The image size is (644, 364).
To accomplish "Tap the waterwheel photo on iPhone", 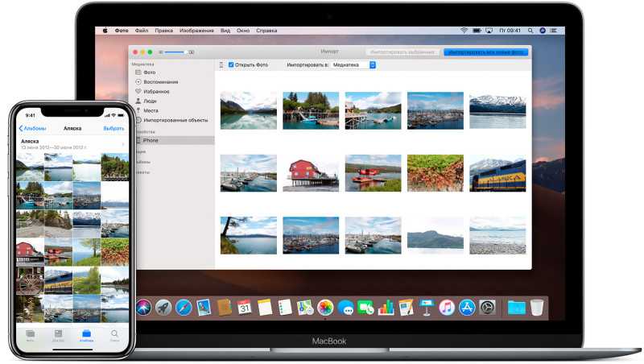I will click(x=30, y=279).
